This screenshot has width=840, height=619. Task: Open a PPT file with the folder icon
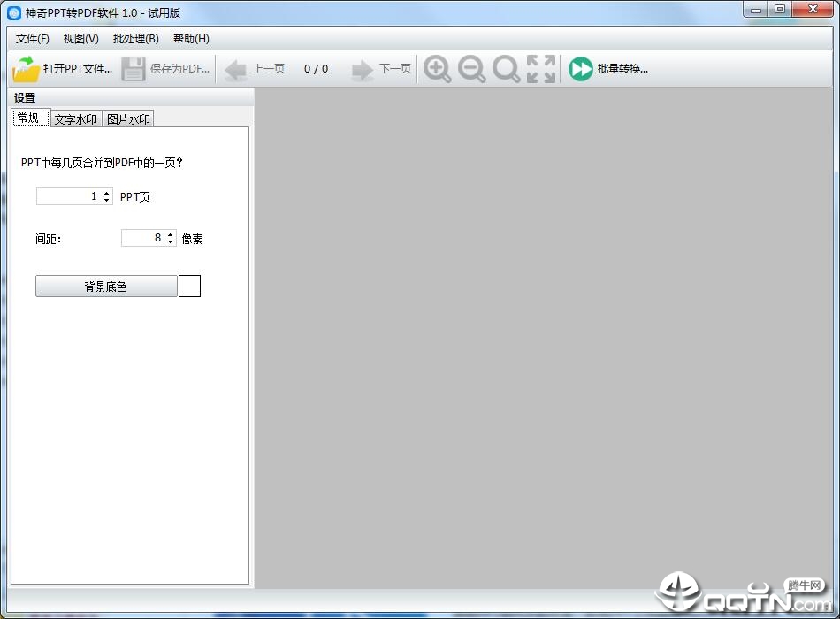tap(26, 69)
